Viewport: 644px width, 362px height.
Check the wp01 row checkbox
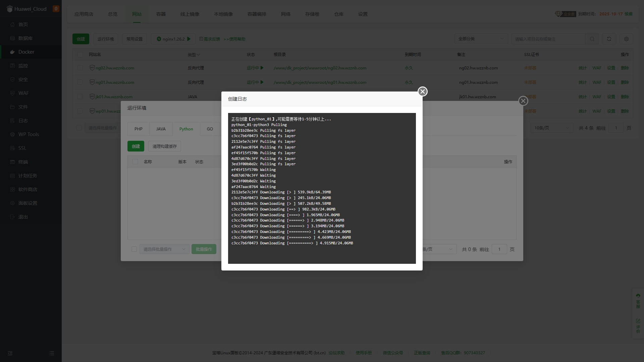click(80, 111)
